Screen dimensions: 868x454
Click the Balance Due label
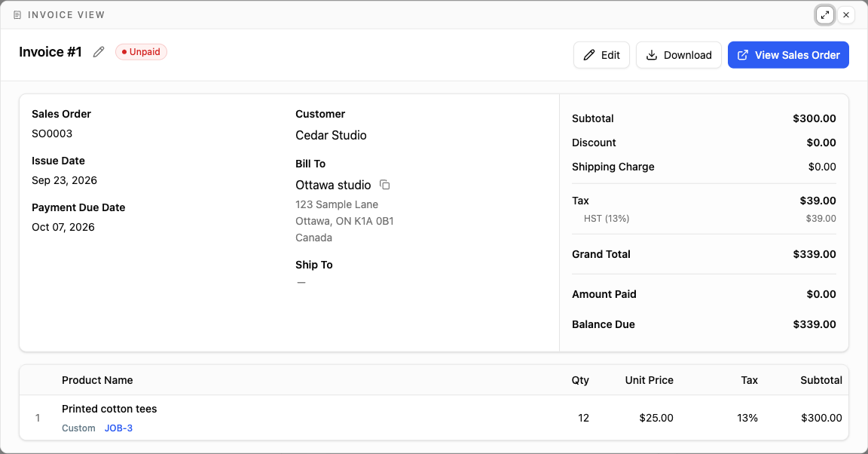(x=604, y=324)
